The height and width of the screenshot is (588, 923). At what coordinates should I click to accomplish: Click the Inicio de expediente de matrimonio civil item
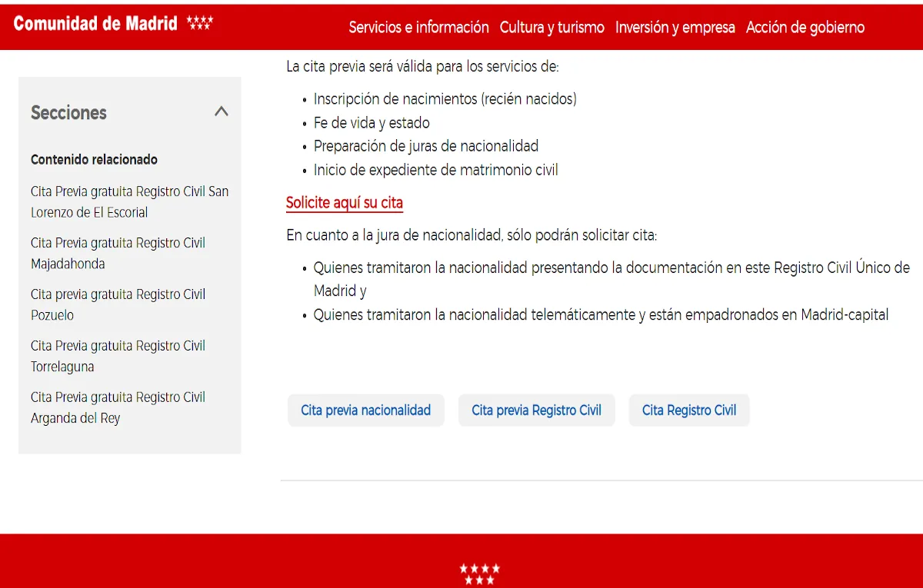click(435, 170)
